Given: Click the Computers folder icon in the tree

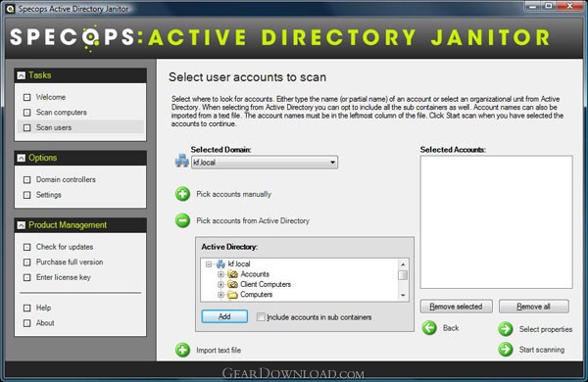Looking at the screenshot, I should 232,295.
